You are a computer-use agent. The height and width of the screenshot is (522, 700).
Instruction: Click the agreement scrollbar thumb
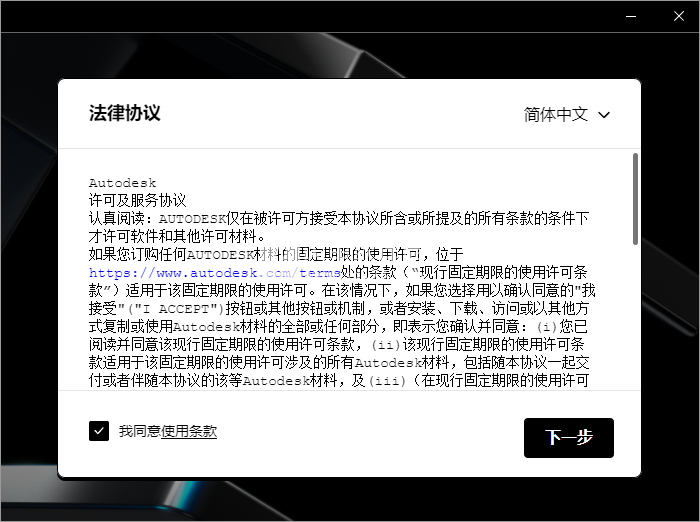point(635,198)
